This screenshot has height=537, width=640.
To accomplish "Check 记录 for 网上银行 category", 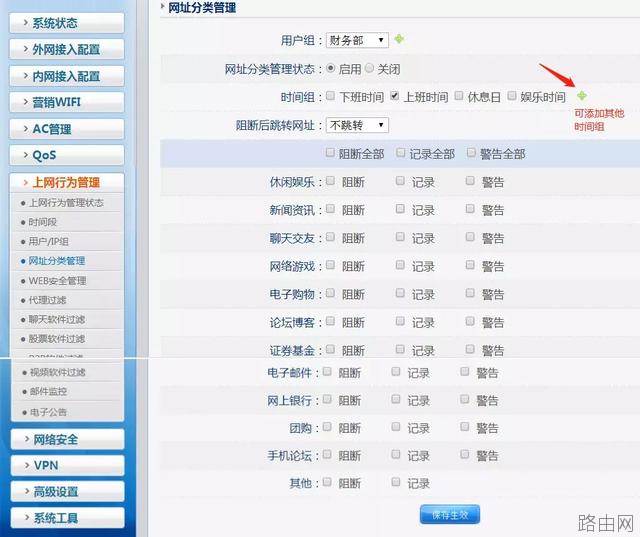I will 396,399.
